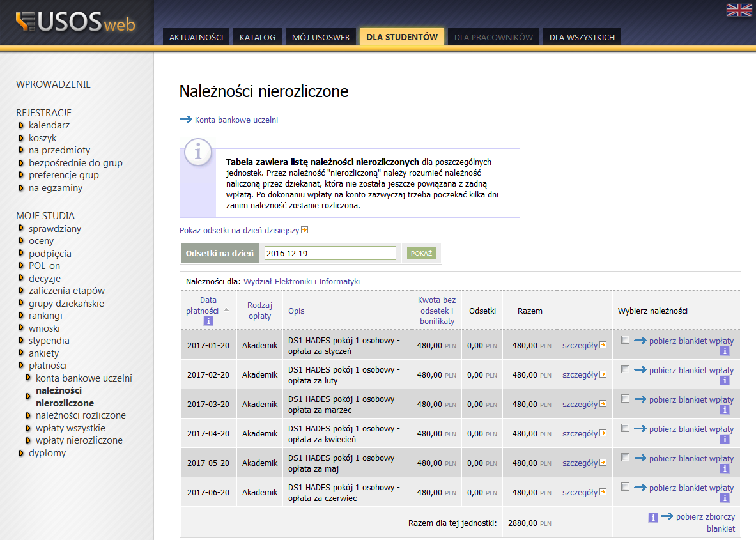Click arrow icon next to kwiecień blankiet link
756x540 pixels.
pyautogui.click(x=640, y=429)
